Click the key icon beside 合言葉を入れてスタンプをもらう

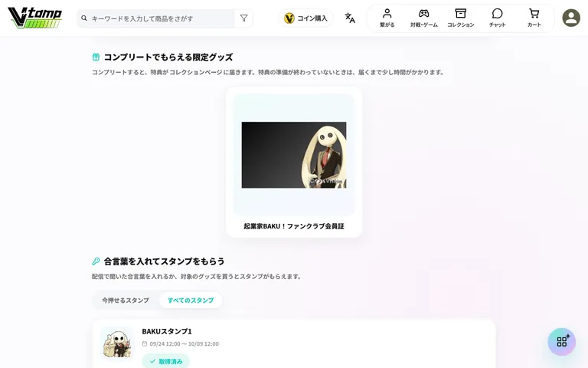96,261
